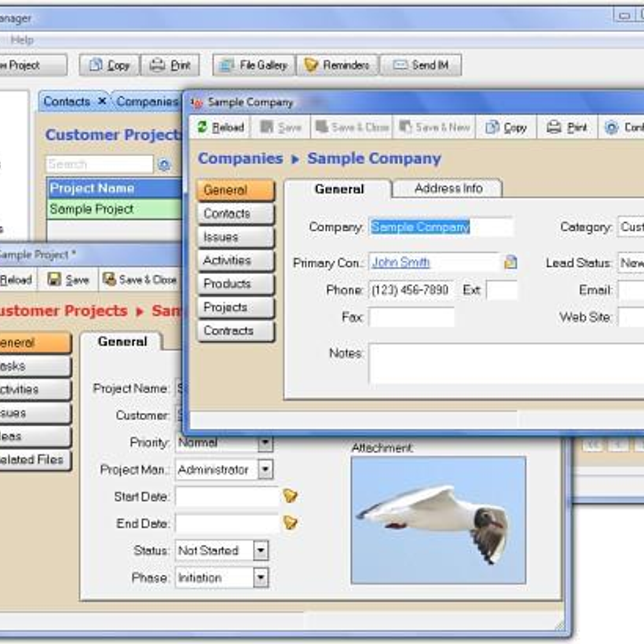
Task: Open the Phase dropdown showing Initiation
Action: (x=261, y=578)
